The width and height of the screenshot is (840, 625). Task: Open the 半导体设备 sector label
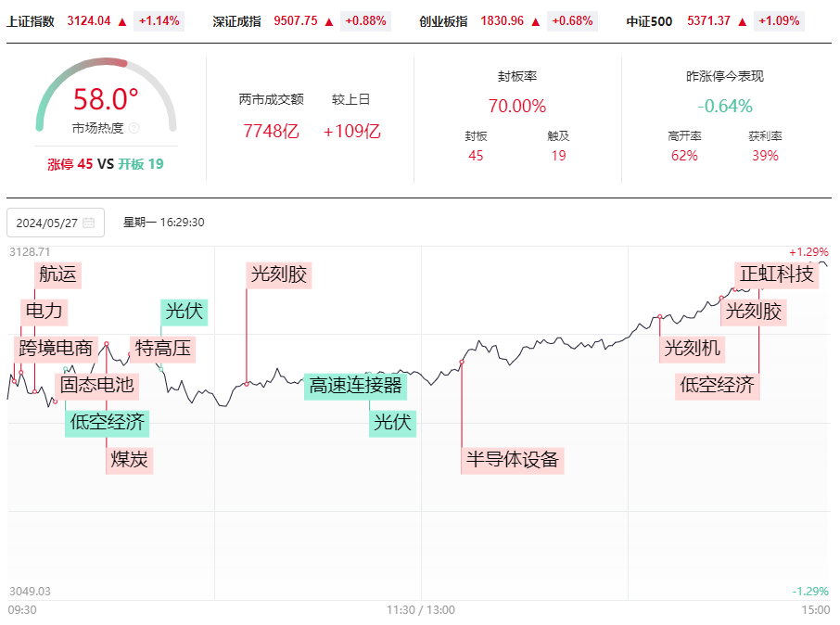coord(512,460)
